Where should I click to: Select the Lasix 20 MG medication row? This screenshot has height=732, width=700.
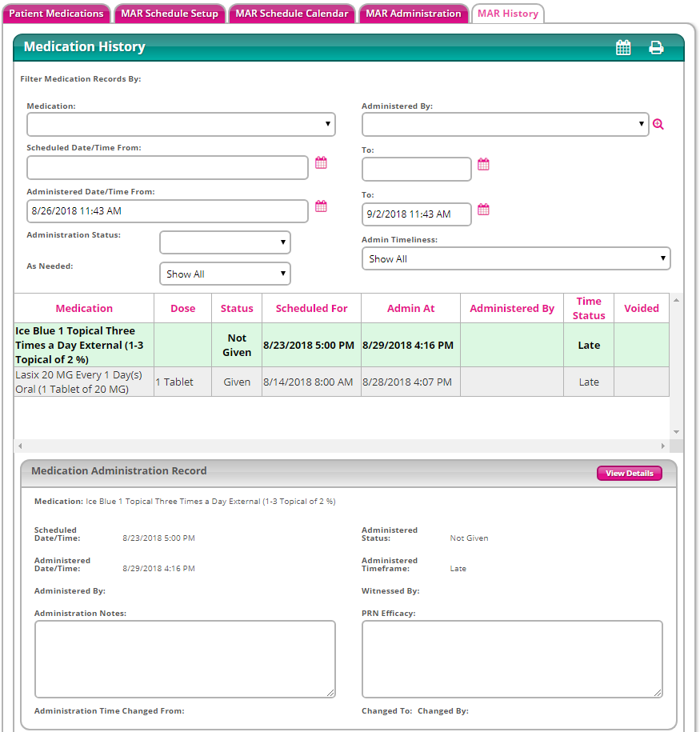tap(342, 382)
